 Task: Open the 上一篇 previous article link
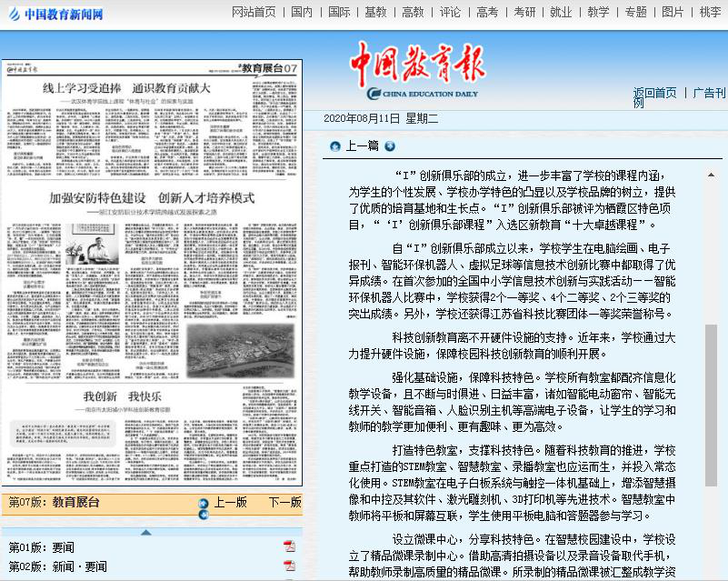point(362,145)
